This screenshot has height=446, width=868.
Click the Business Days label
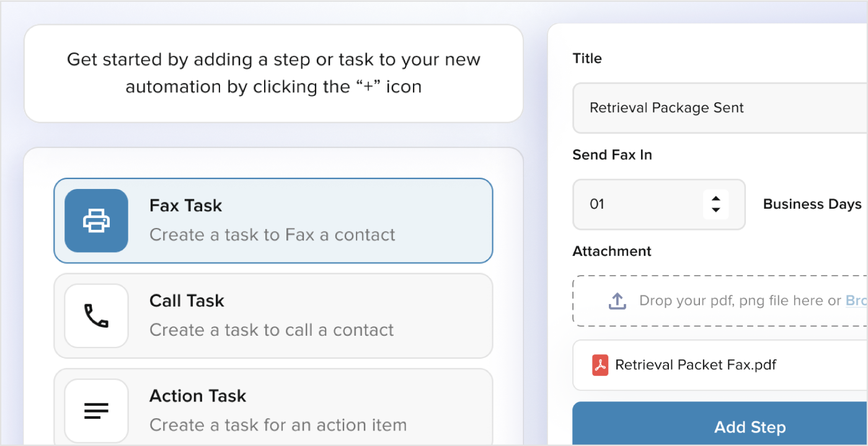[x=812, y=204]
